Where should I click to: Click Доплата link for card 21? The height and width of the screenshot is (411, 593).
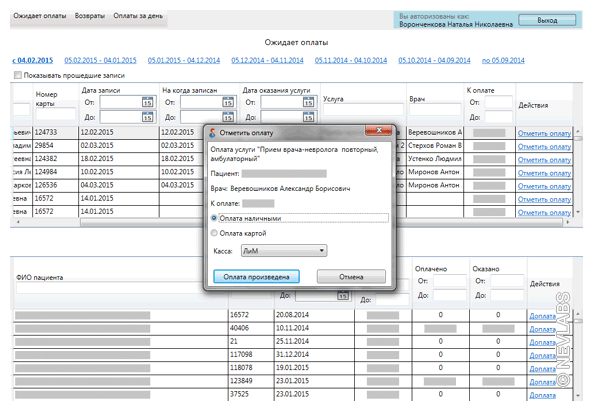pyautogui.click(x=542, y=342)
